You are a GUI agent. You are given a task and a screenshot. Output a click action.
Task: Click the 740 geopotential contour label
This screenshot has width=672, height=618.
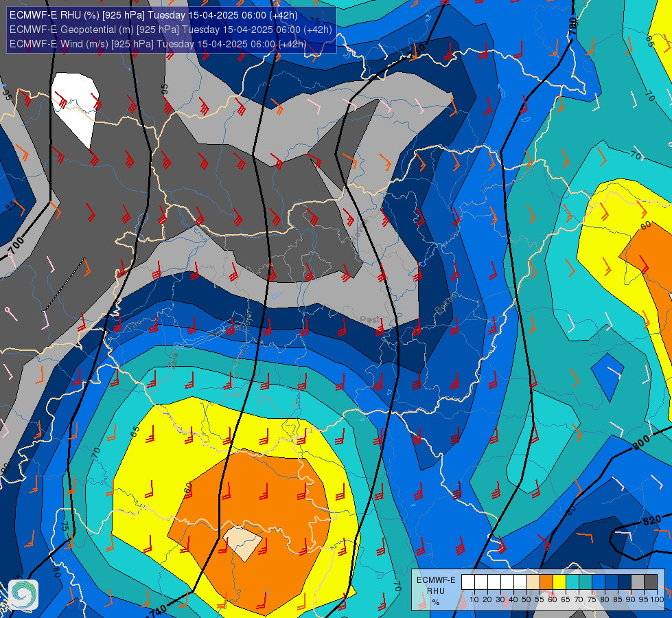click(157, 610)
